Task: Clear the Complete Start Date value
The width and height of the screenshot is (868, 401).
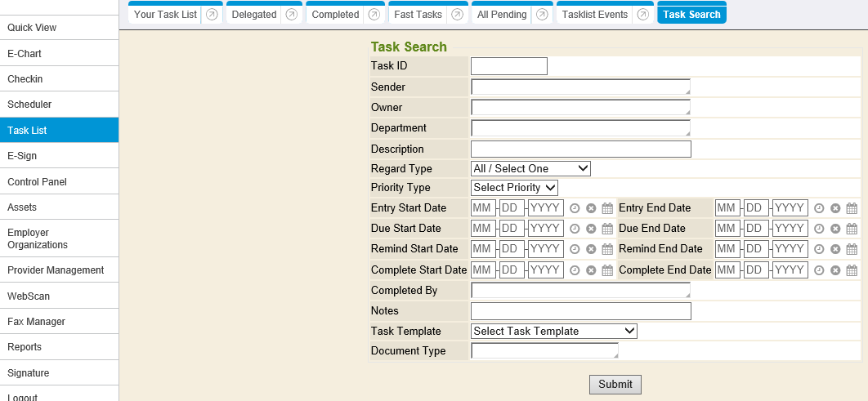Action: pos(591,270)
